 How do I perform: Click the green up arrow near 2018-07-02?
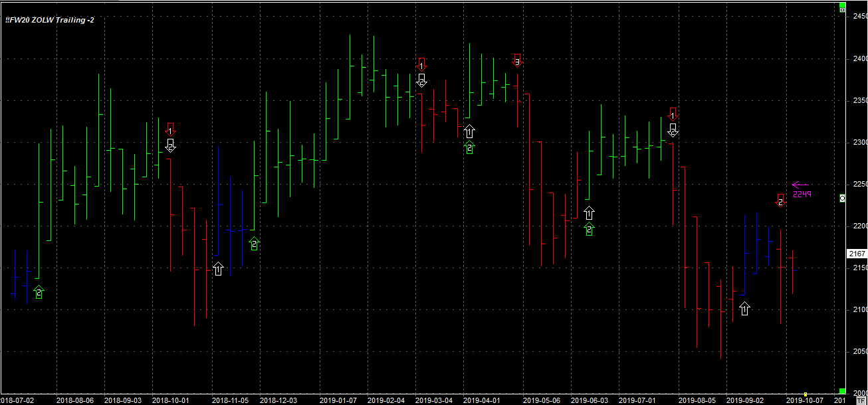[x=39, y=291]
